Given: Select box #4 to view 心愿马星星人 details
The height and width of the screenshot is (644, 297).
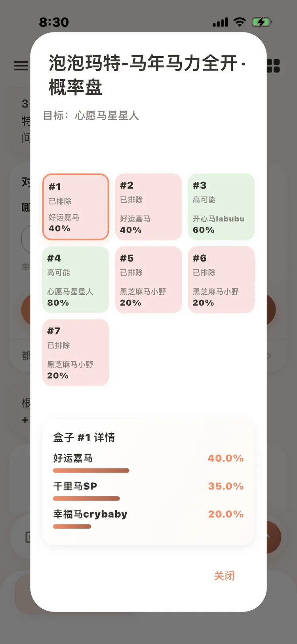Looking at the screenshot, I should (76, 280).
